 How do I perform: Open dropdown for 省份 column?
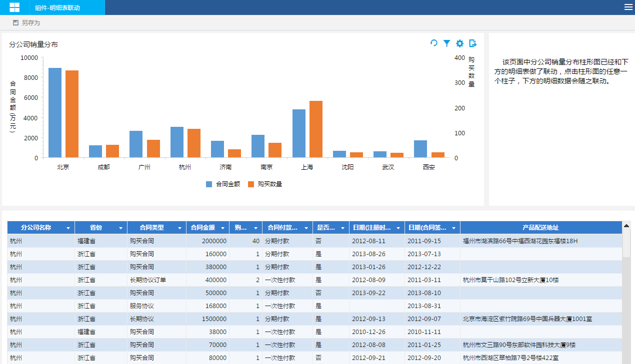click(x=120, y=228)
